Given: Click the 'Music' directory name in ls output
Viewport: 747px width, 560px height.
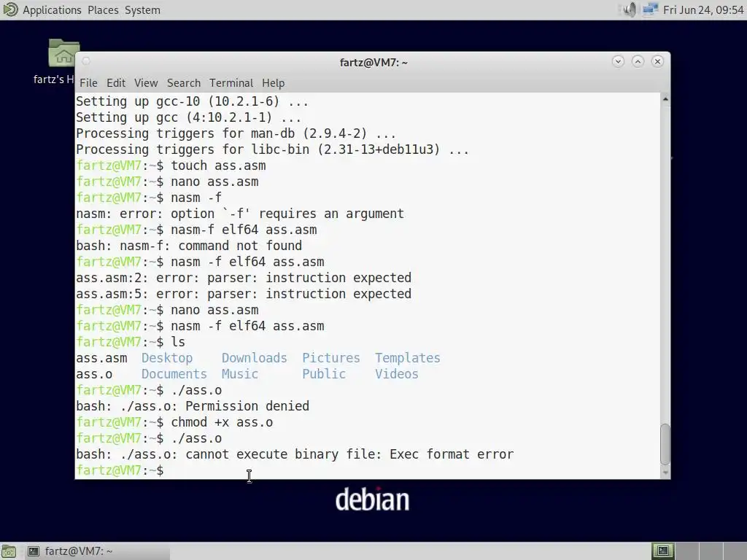Looking at the screenshot, I should click(240, 374).
